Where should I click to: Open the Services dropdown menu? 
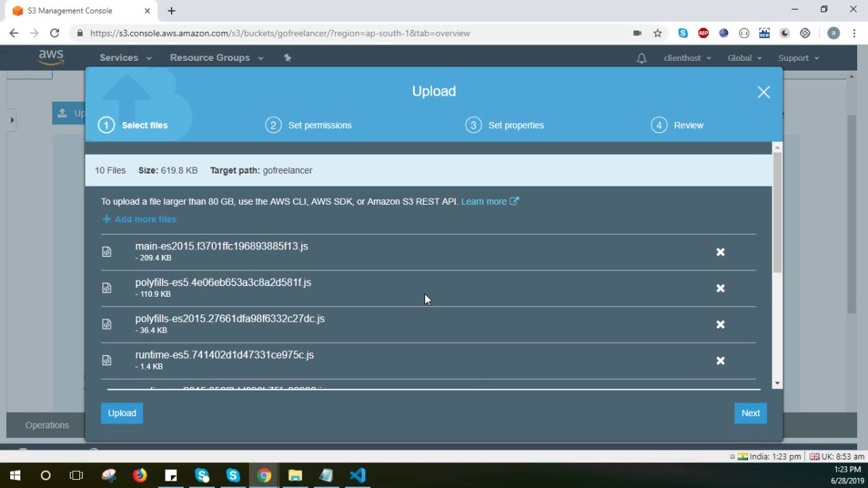[x=125, y=58]
